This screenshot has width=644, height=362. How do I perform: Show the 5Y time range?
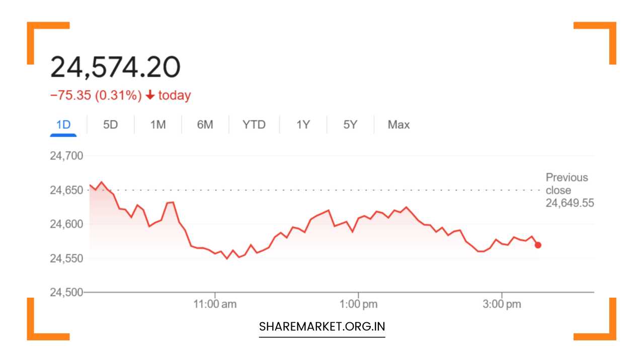pos(350,125)
